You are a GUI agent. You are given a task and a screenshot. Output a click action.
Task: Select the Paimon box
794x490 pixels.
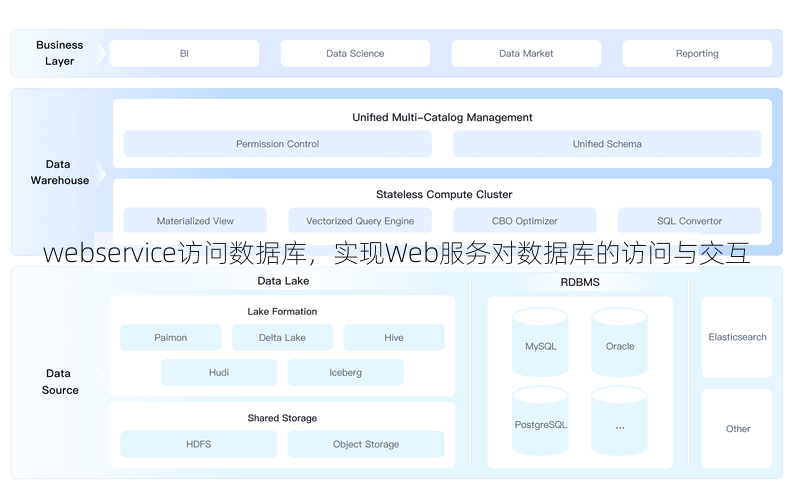point(171,338)
